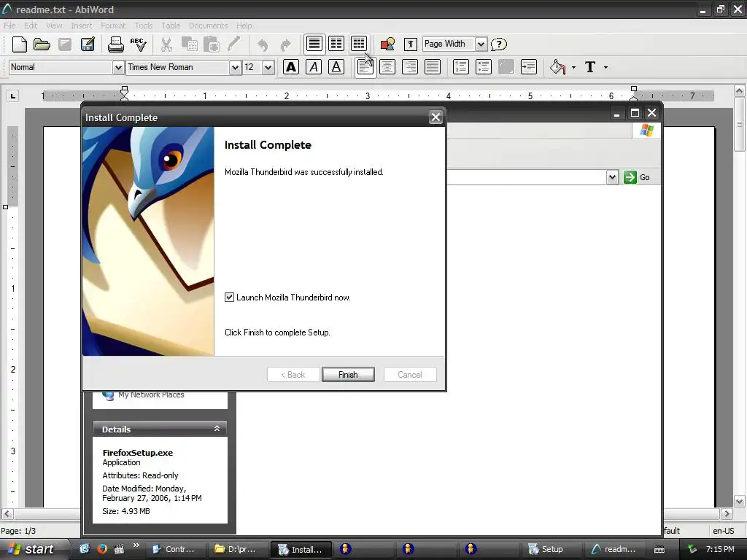The image size is (747, 560).
Task: Click the Cut scissors icon
Action: 166,44
